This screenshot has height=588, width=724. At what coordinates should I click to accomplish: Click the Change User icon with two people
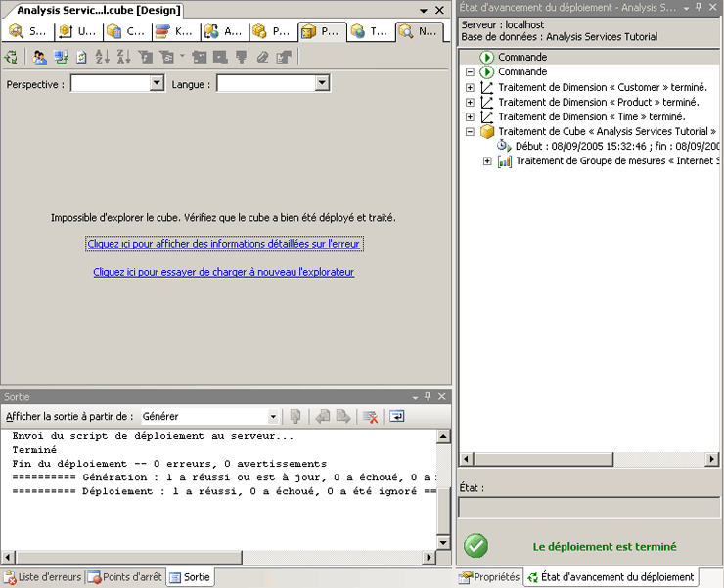(x=39, y=57)
